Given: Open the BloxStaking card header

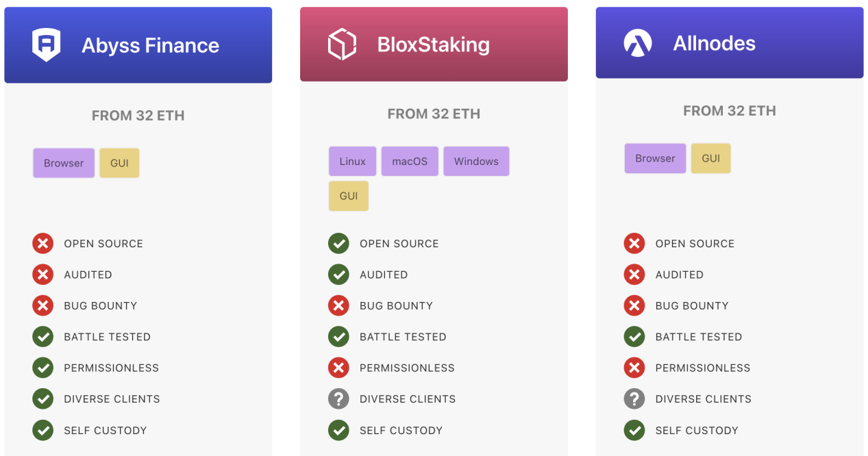Looking at the screenshot, I should click(434, 45).
